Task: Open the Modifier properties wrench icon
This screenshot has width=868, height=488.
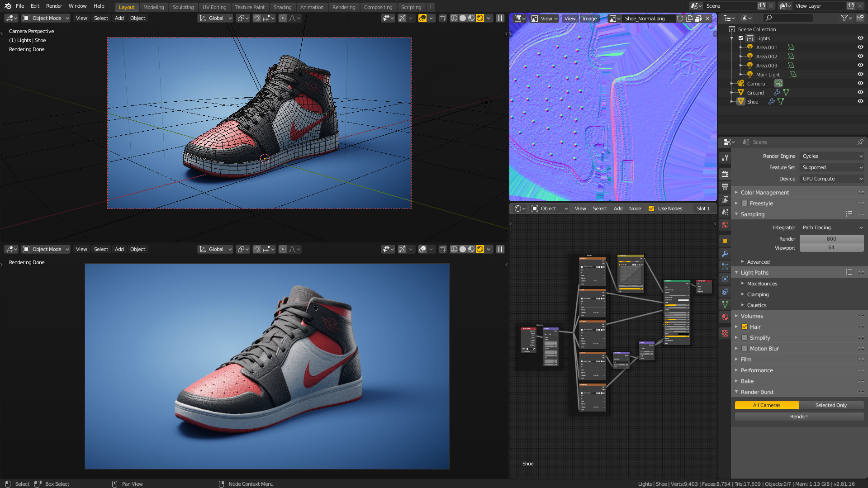Action: pos(725,254)
